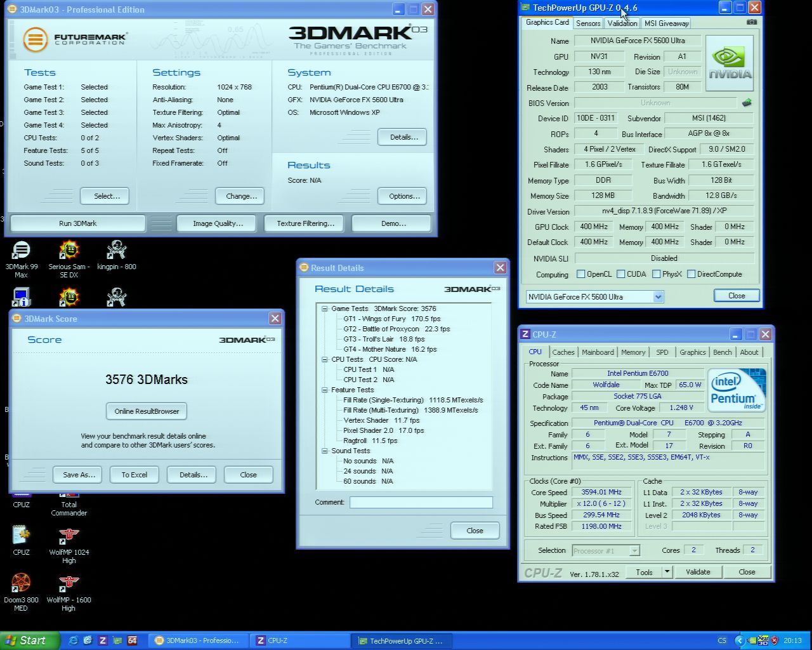The height and width of the screenshot is (650, 812).
Task: Click the system Details... button in 3DMark03
Action: (x=403, y=137)
